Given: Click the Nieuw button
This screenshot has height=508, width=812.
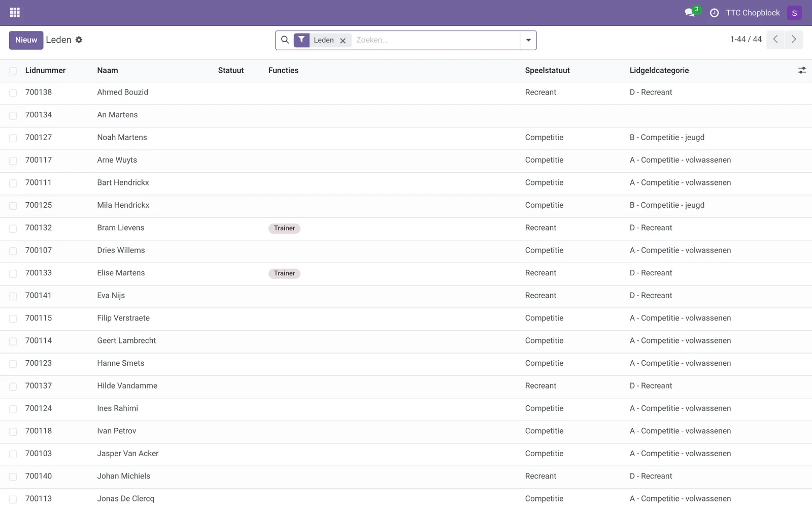Looking at the screenshot, I should tap(26, 40).
